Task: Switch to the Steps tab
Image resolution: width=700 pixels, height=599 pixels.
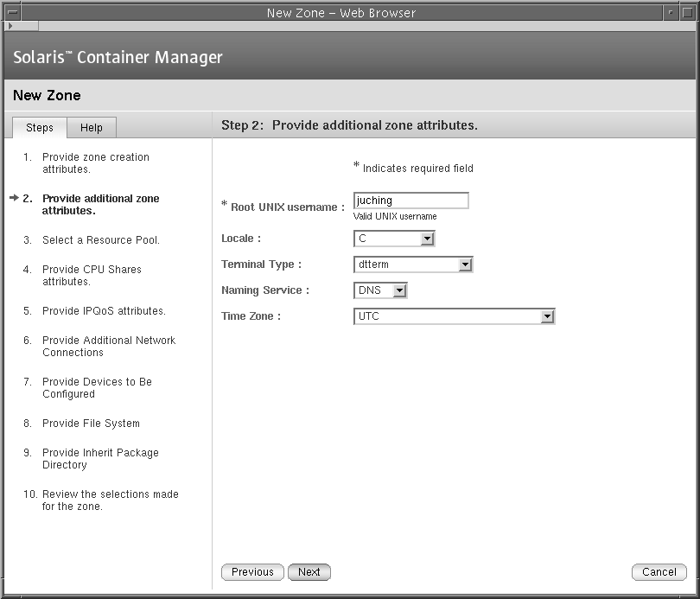Action: pos(40,128)
